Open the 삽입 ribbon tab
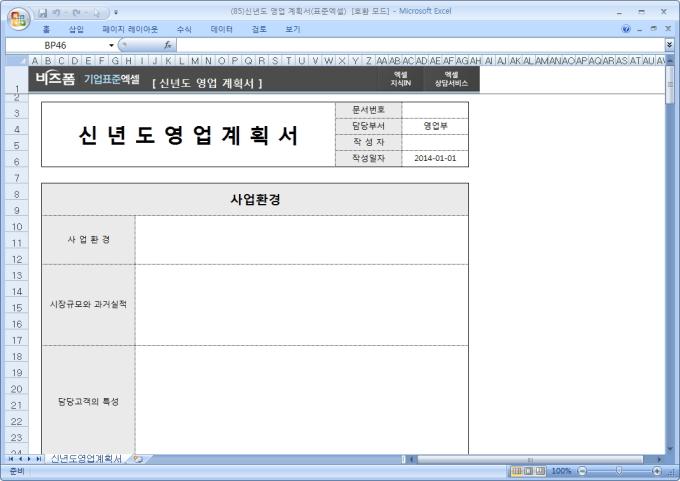Viewport: 680px width, 481px height. click(76, 29)
